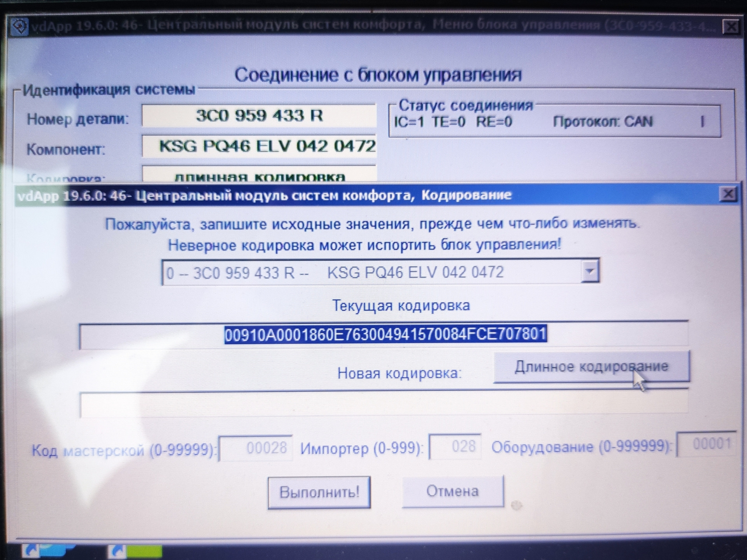Click the Кодировка field in background window

(x=259, y=174)
